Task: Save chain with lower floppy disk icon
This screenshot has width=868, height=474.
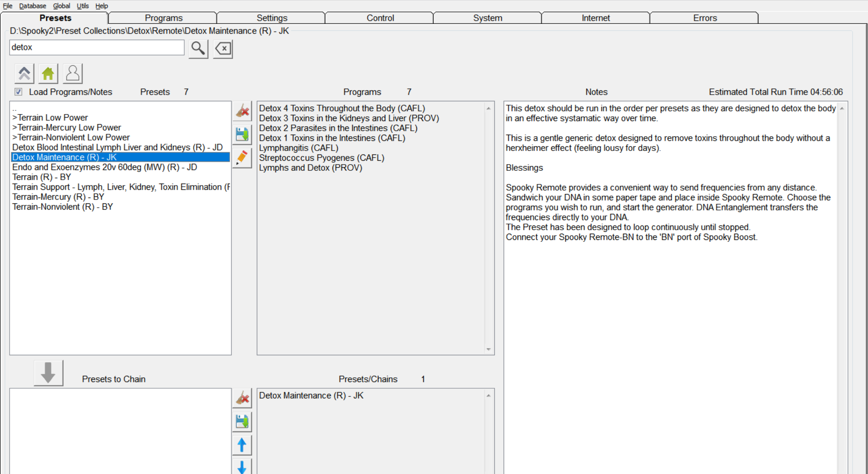Action: click(242, 421)
